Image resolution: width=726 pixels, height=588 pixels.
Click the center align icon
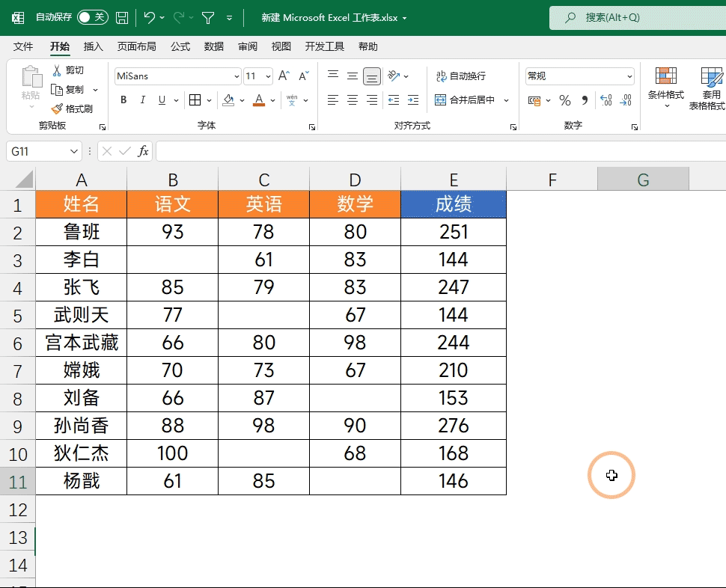tap(353, 100)
